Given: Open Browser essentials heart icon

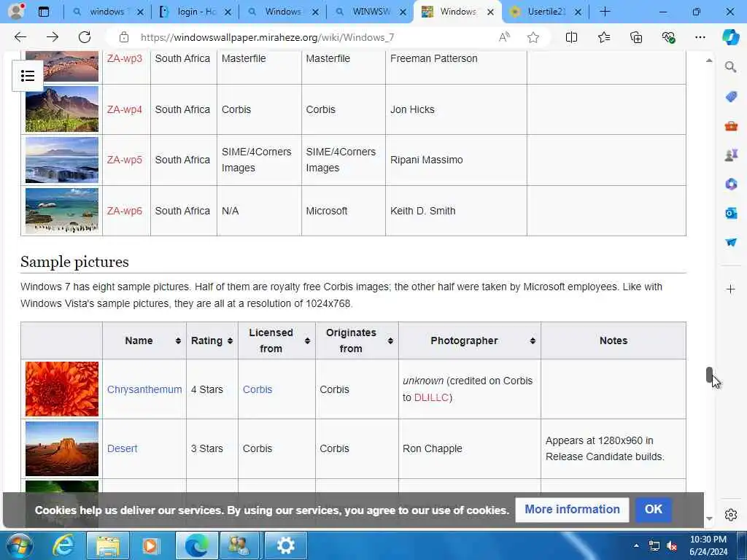Looking at the screenshot, I should pos(668,37).
